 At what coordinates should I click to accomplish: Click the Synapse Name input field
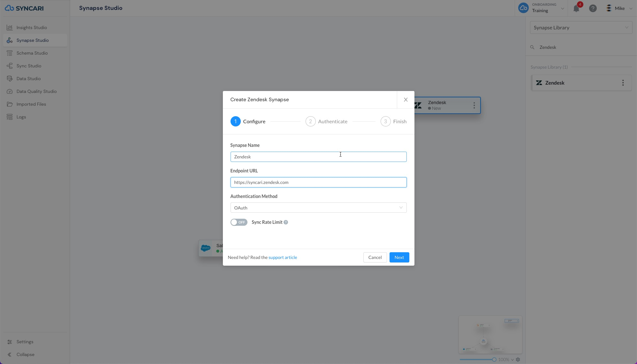318,157
